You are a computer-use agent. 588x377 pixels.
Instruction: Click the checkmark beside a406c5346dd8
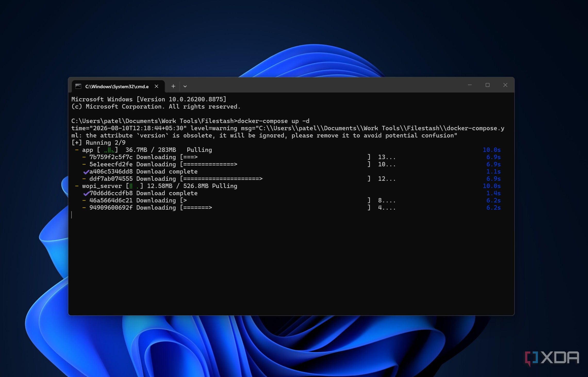(86, 172)
